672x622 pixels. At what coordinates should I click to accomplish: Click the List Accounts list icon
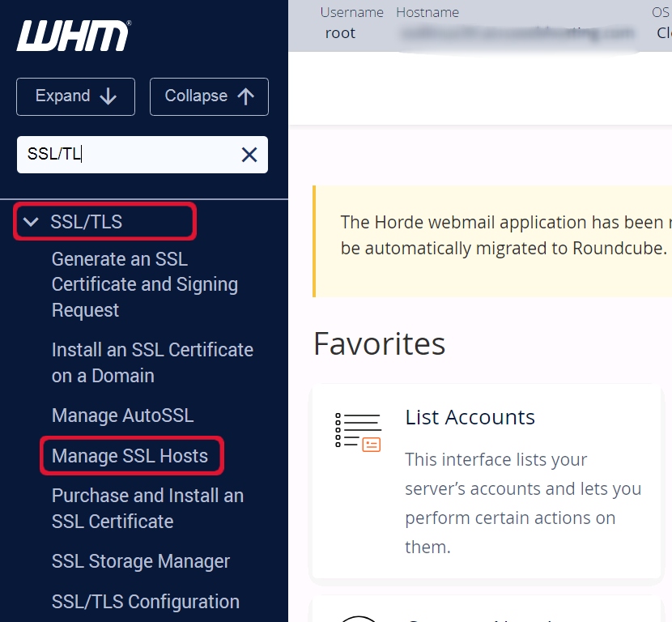click(359, 430)
